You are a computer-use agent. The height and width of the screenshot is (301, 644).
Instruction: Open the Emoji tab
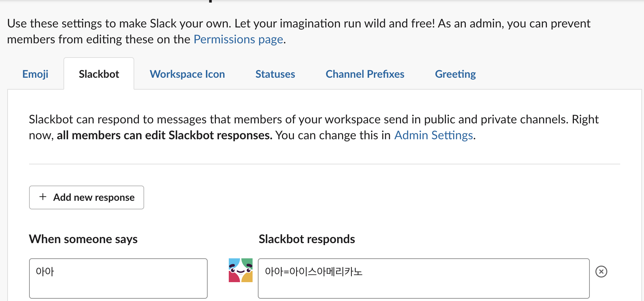pos(35,74)
